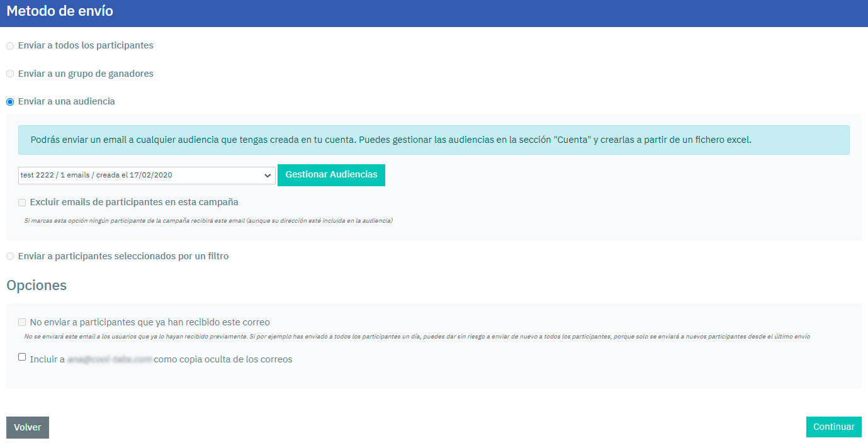Image resolution: width=868 pixels, height=443 pixels.
Task: Enable 'No enviar a participantes' checkbox
Action: coord(23,322)
